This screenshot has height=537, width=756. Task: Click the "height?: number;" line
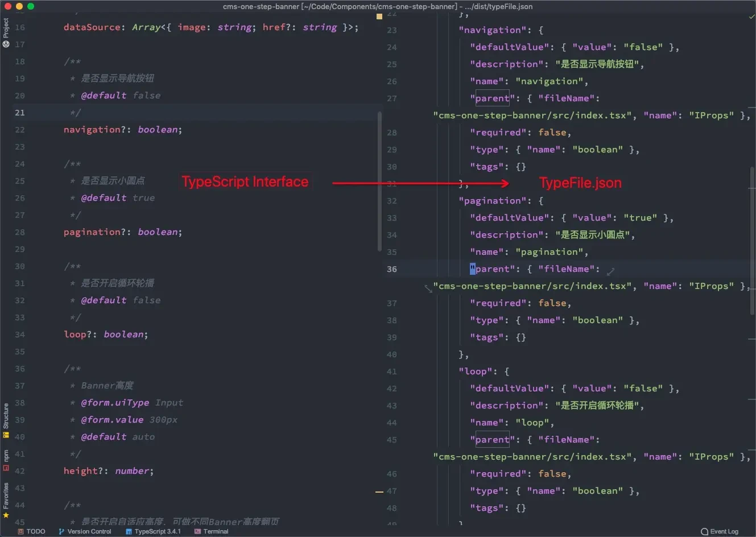tap(109, 471)
